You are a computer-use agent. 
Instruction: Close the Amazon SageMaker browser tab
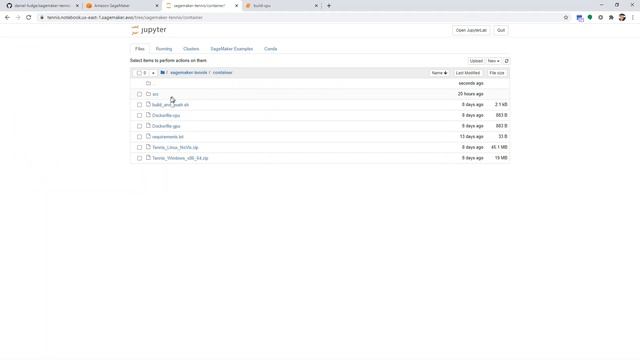157,6
